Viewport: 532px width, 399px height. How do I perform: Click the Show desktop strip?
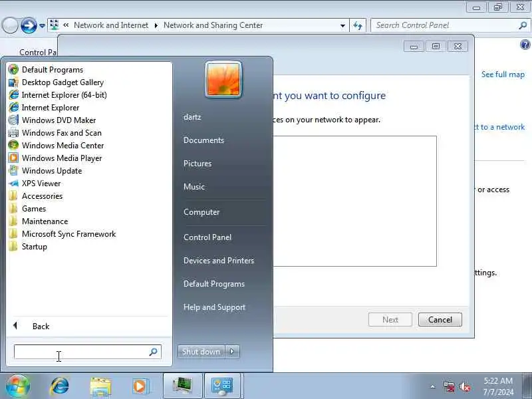click(x=527, y=386)
